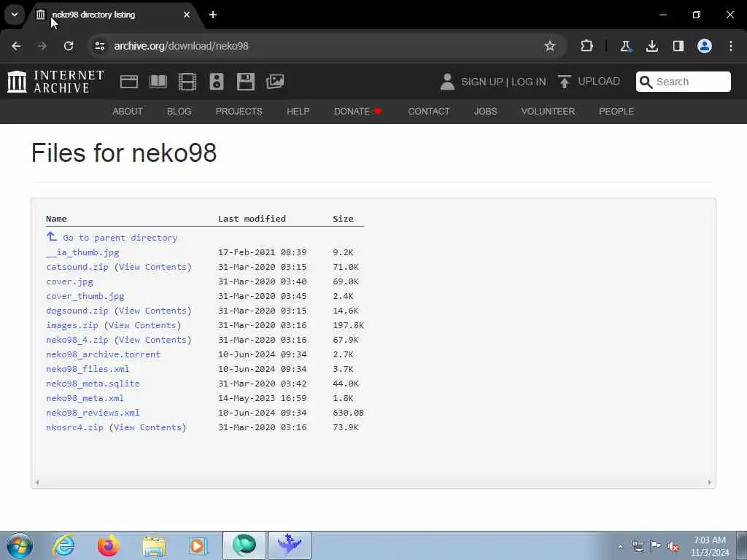
Task: View site information icon in address bar
Action: [x=100, y=46]
